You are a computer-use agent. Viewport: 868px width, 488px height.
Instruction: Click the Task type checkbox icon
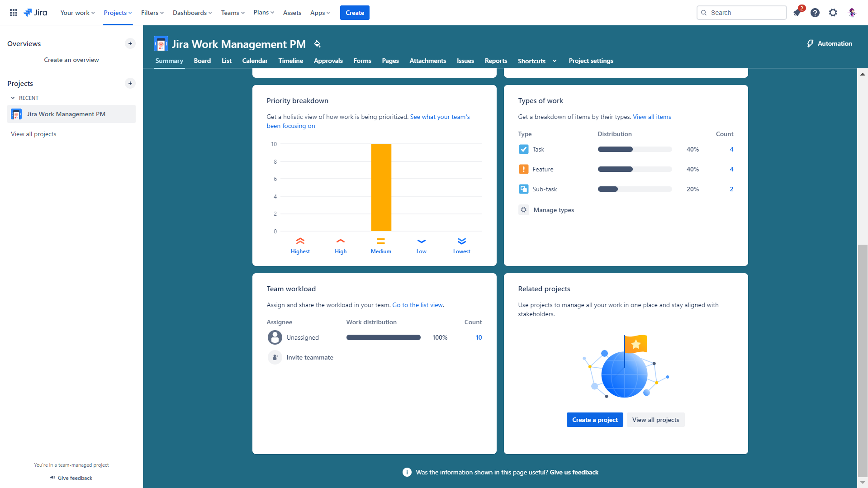click(x=523, y=149)
